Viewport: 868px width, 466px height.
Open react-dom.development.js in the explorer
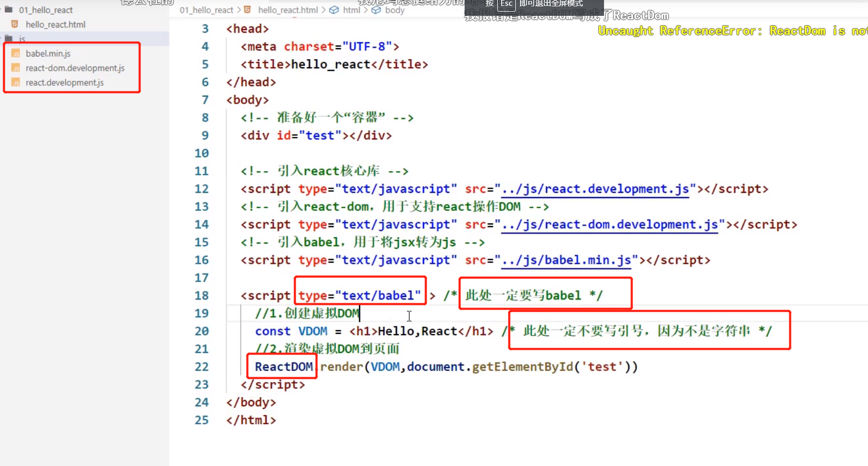tap(75, 68)
